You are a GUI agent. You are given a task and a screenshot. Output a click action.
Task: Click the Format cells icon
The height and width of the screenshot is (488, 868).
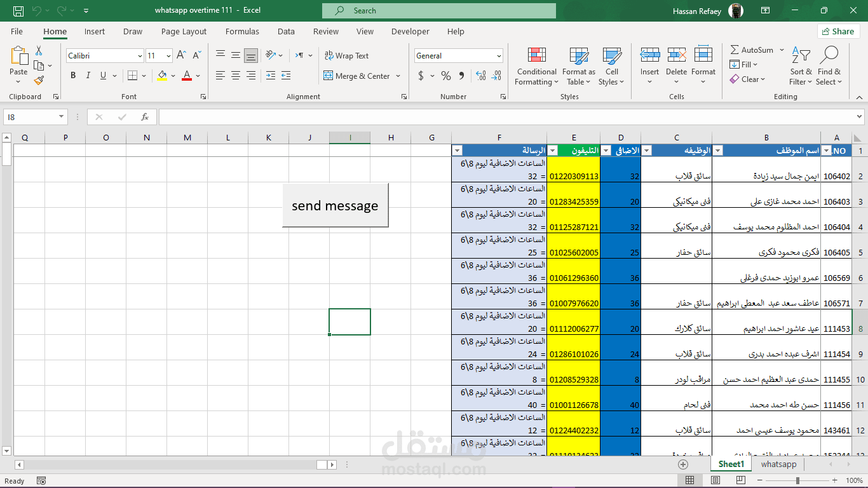coord(703,55)
